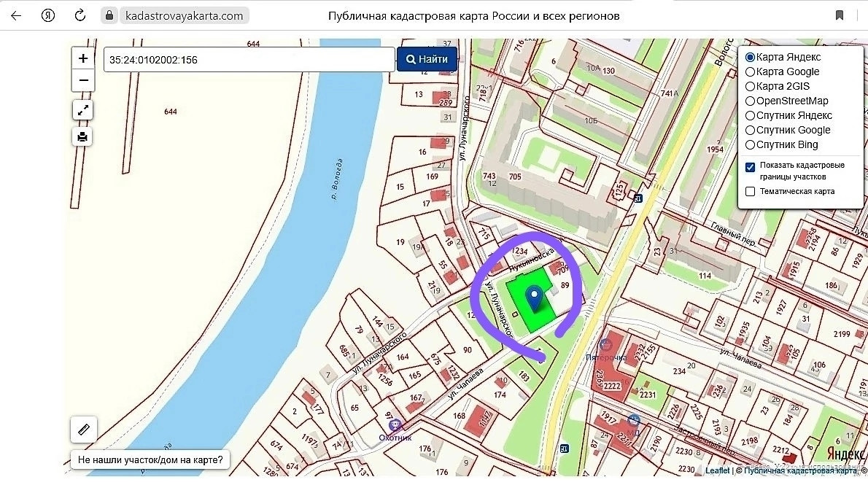Click the Пятерочка store map icon

click(x=606, y=345)
